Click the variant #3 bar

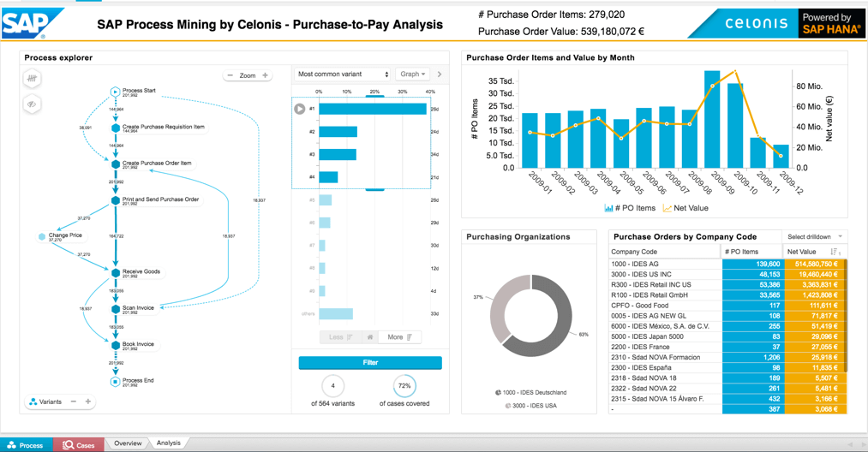point(337,154)
